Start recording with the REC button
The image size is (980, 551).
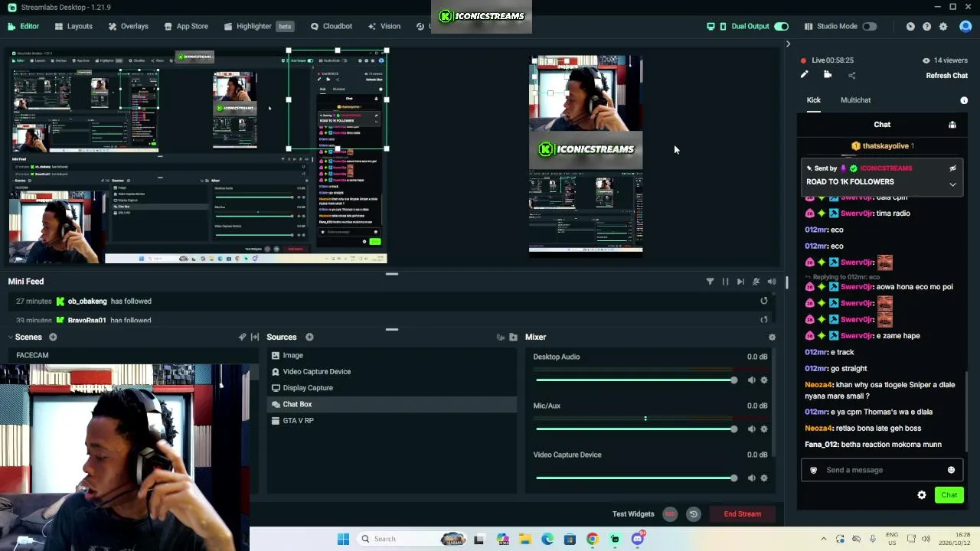point(670,514)
